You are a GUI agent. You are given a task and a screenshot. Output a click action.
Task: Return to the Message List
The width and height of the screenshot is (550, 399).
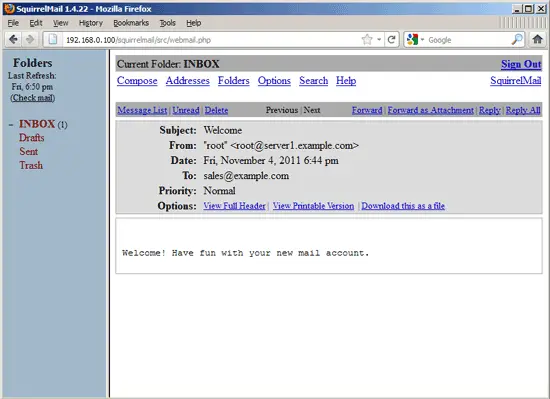click(x=142, y=110)
